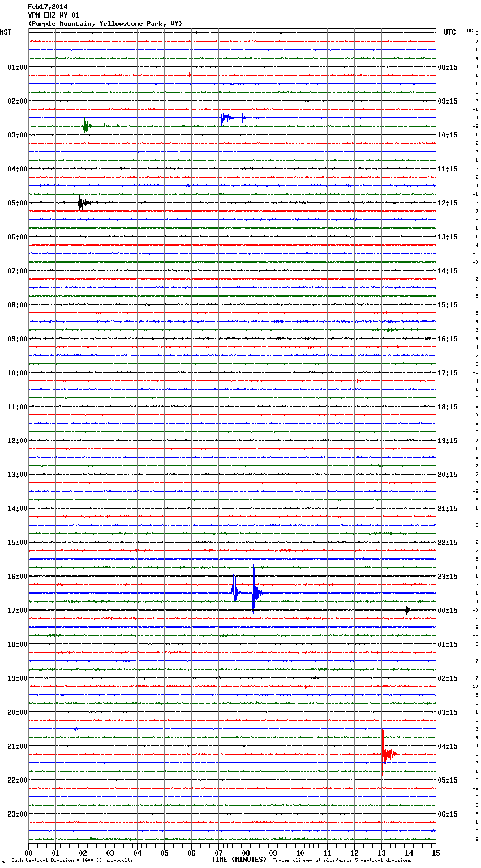Click the 18:15 UTC time label

(448, 407)
